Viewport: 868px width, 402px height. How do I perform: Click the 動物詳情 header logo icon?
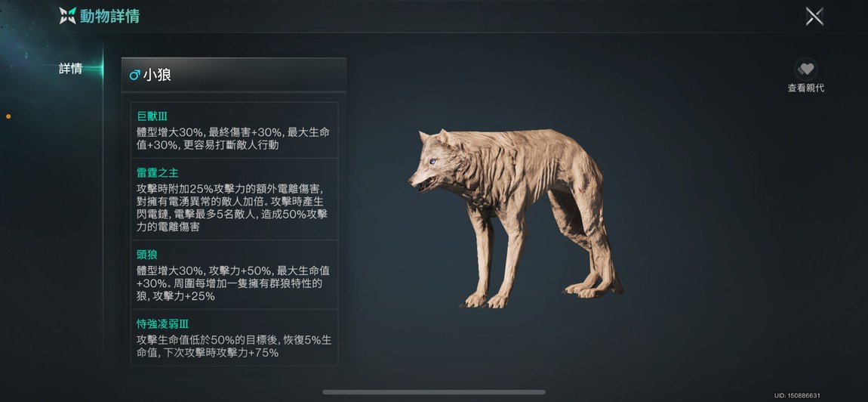click(67, 16)
